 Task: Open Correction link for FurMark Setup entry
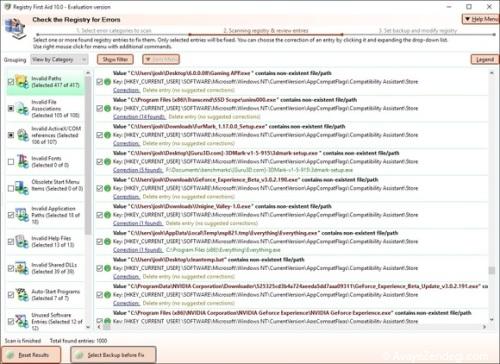click(x=126, y=143)
